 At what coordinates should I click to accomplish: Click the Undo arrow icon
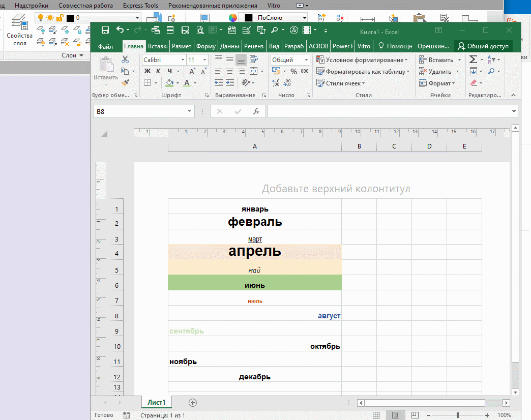(x=120, y=30)
